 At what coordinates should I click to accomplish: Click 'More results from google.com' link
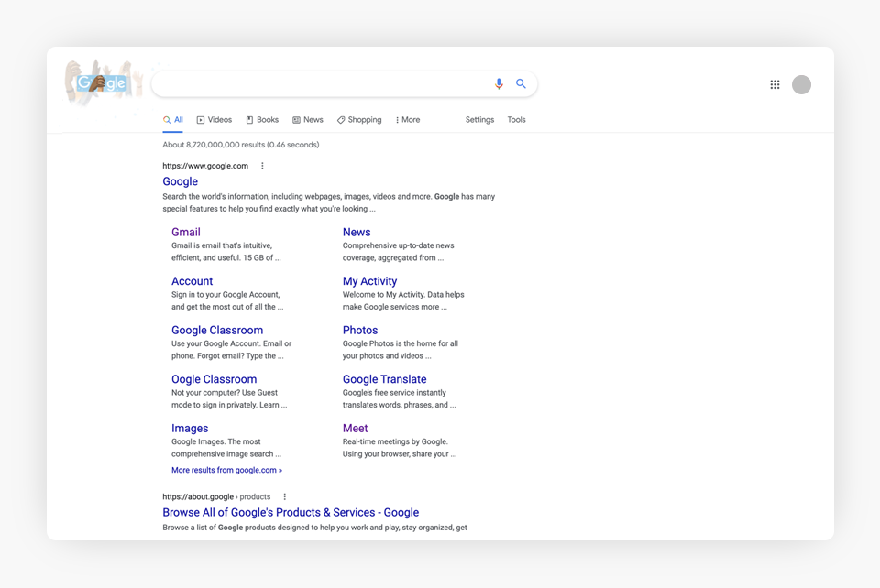tap(226, 470)
